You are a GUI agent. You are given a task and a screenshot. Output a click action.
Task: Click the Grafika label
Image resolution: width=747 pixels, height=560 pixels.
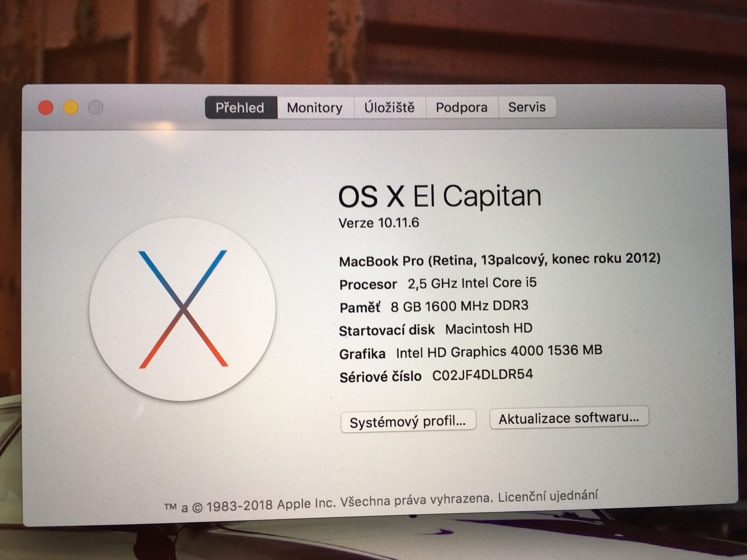point(362,354)
